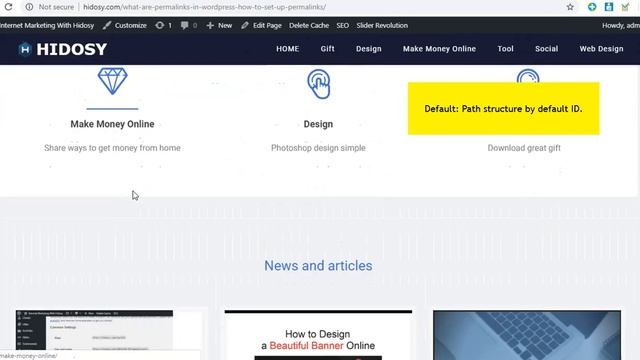Reload the page with the refresh icon

coord(8,7)
